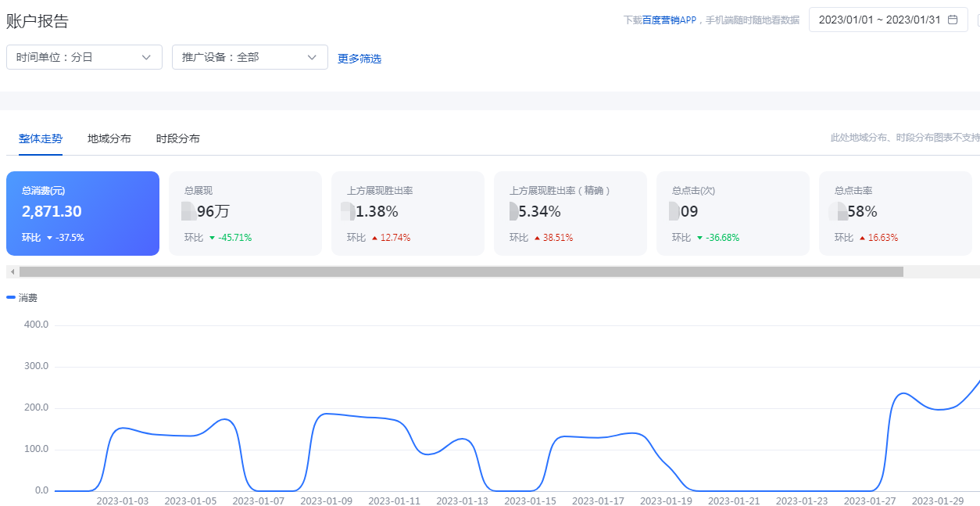Click the scrollbar left arrow
This screenshot has height=506, width=980.
pyautogui.click(x=13, y=271)
